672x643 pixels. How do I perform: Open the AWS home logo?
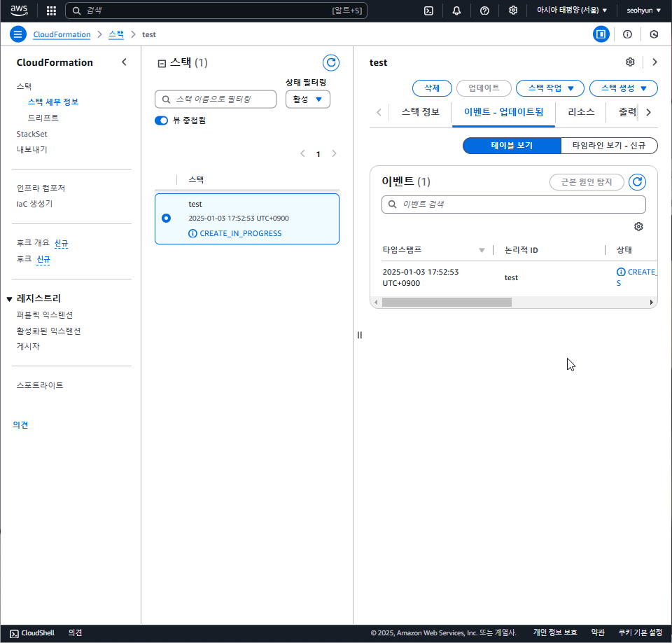19,11
